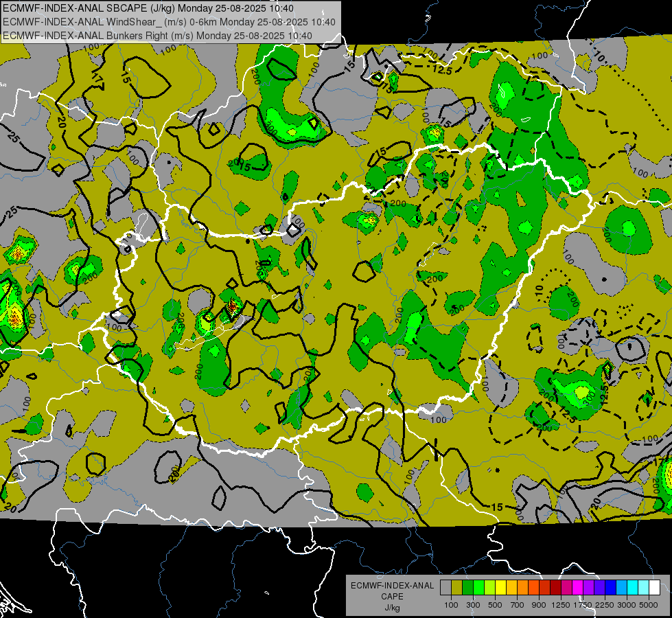This screenshot has height=618, width=672.
Task: Click the magenta legend swatch
Action: pos(578,588)
